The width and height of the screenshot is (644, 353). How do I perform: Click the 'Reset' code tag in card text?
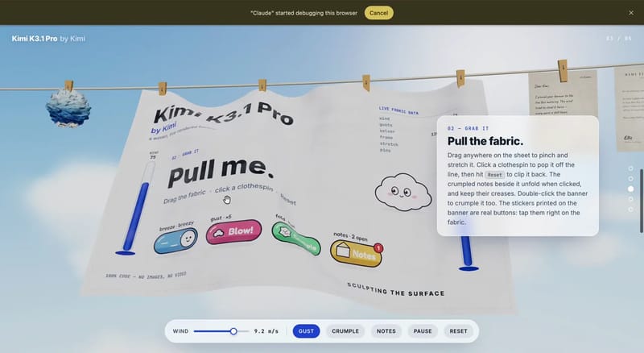tap(495, 174)
